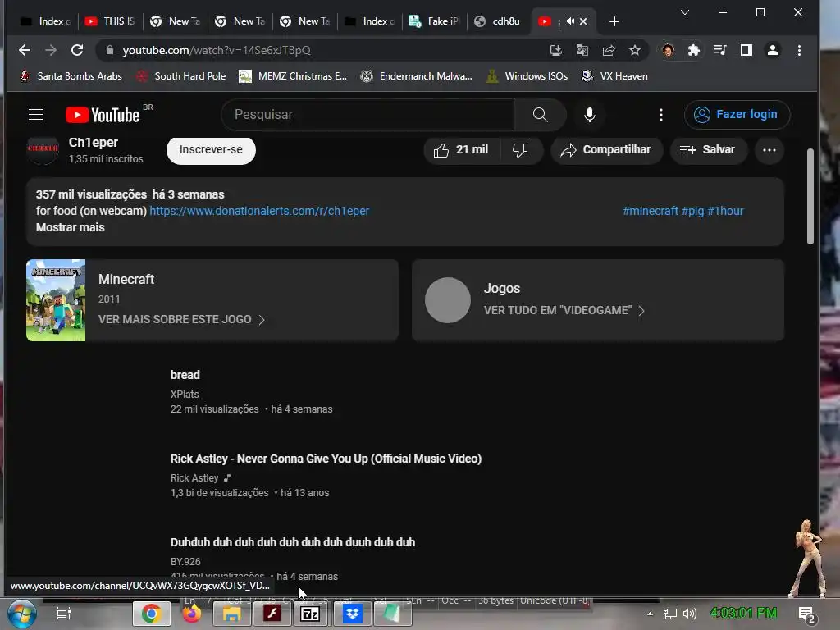Open a new browser tab
The image size is (840, 630).
[614, 21]
